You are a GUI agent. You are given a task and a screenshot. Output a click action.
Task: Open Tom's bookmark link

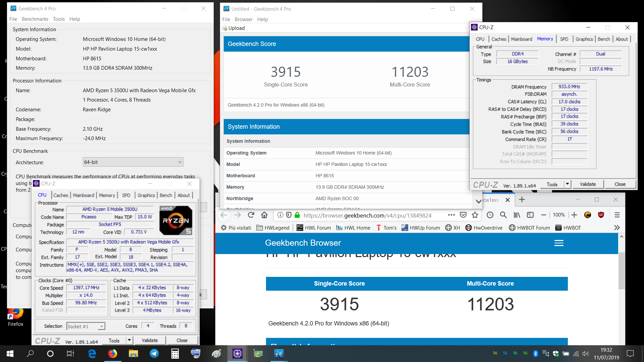click(386, 228)
